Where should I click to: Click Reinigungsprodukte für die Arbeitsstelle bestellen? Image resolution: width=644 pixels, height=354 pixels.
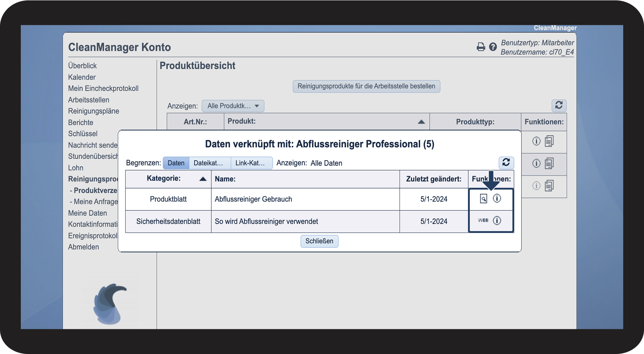366,86
